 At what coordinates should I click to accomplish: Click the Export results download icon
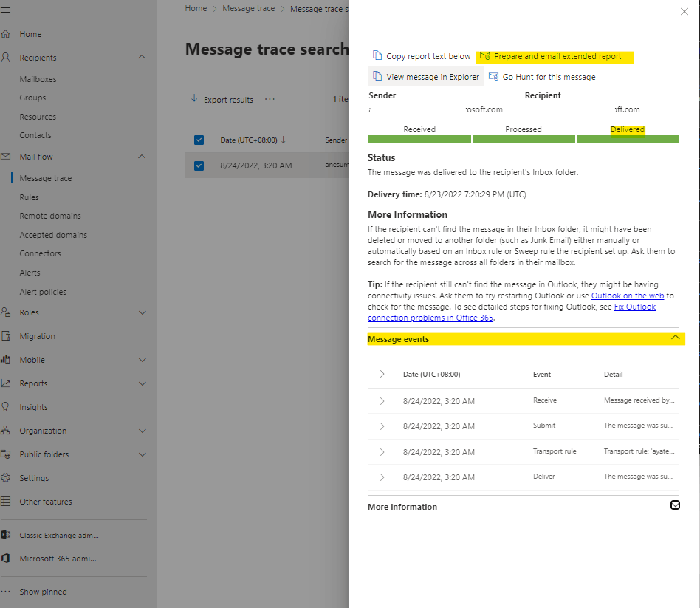195,100
